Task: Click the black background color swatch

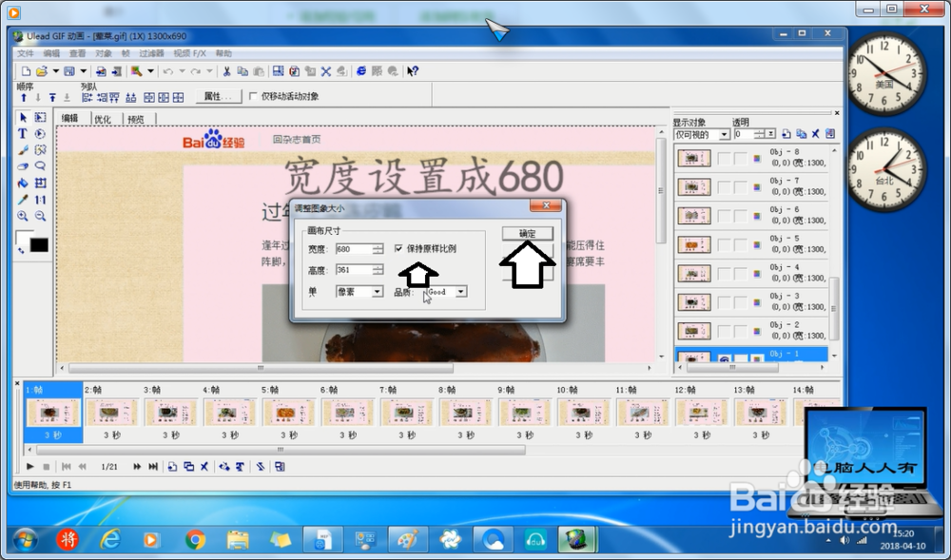Action: click(39, 245)
